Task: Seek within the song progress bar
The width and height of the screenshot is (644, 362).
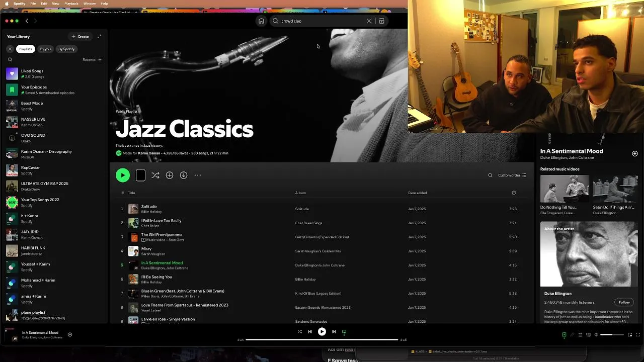Action: (x=322, y=340)
